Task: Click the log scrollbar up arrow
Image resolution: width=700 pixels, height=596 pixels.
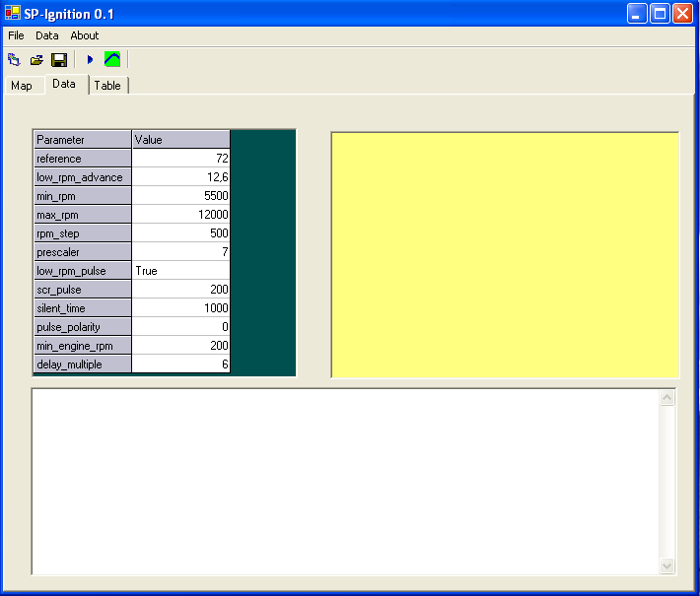Action: [x=666, y=397]
